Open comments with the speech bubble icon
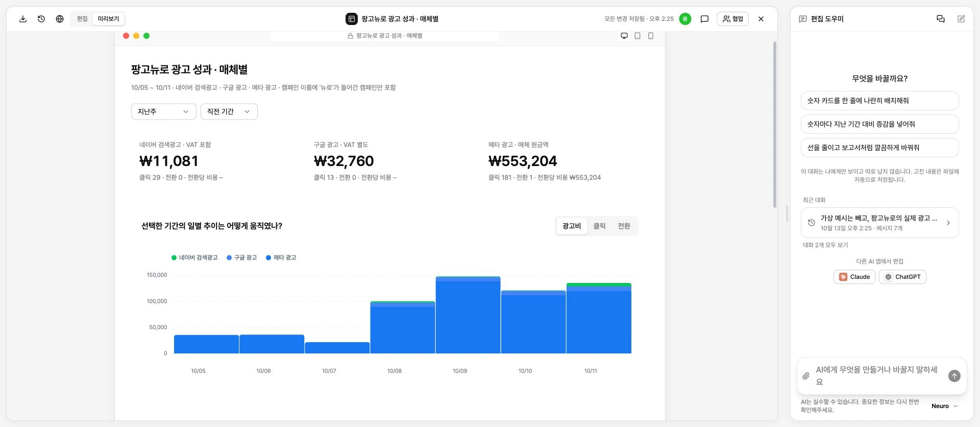 point(704,19)
